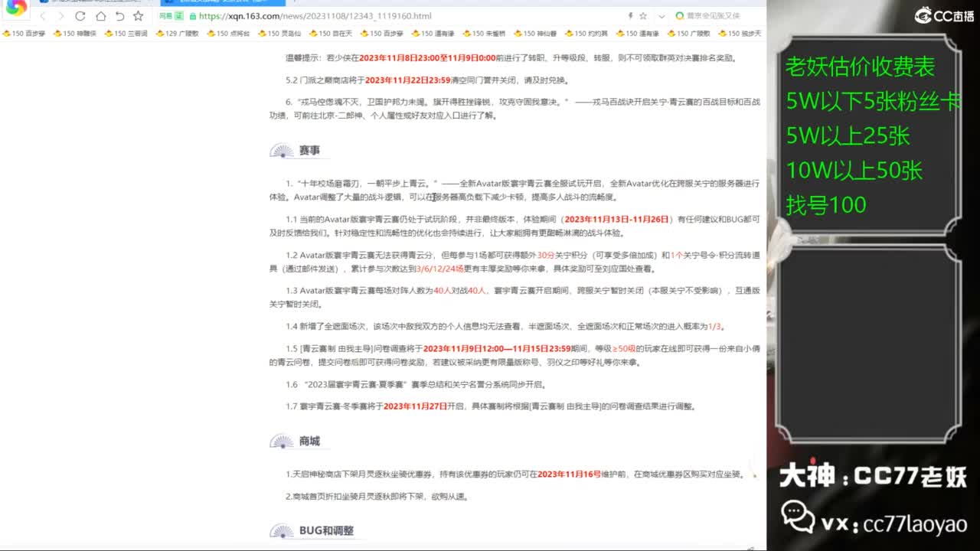Click the green lock icon in address bar
Image resolution: width=980 pixels, height=551 pixels.
pyautogui.click(x=191, y=16)
